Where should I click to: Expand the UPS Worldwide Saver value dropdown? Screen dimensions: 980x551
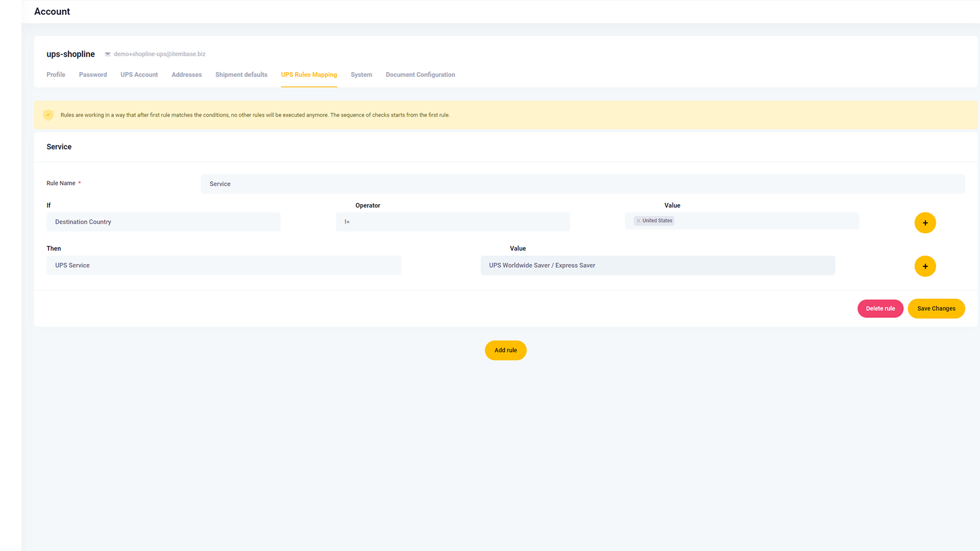click(657, 265)
